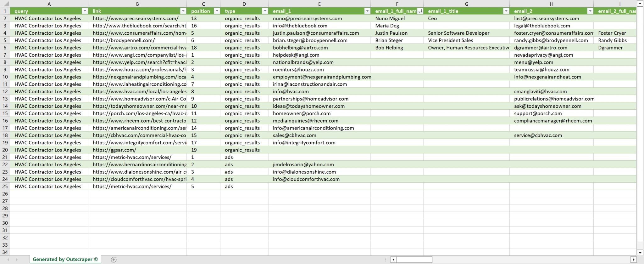
Task: Select cell with https://www.preciseairsystems.com/ link
Action: click(137, 18)
